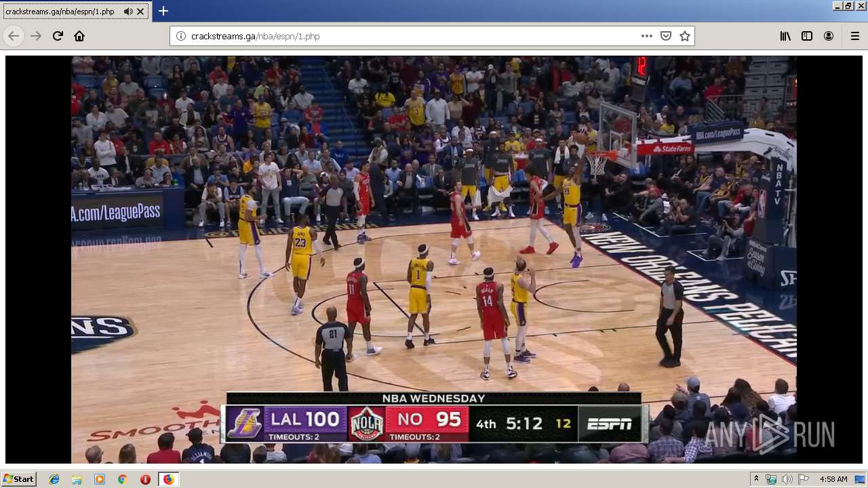Go forward one page
The image size is (868, 488).
click(36, 36)
